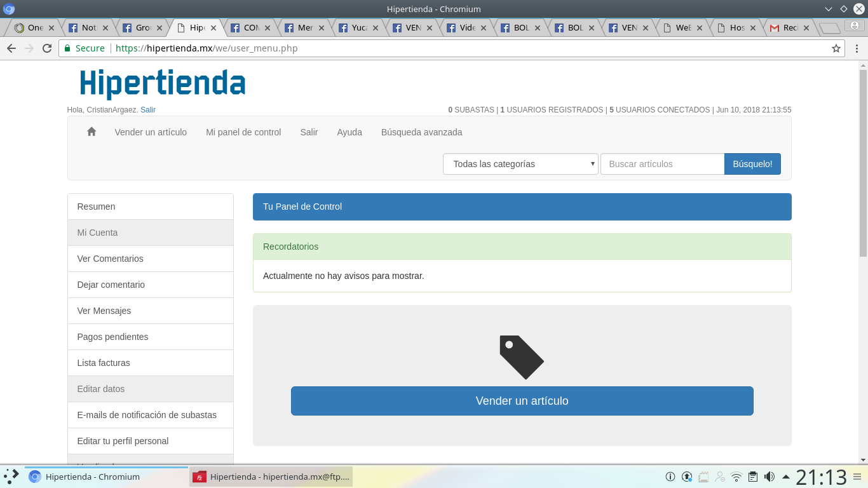Click the user presence tray icon
Screen dimensions: 868x488
[x=720, y=477]
